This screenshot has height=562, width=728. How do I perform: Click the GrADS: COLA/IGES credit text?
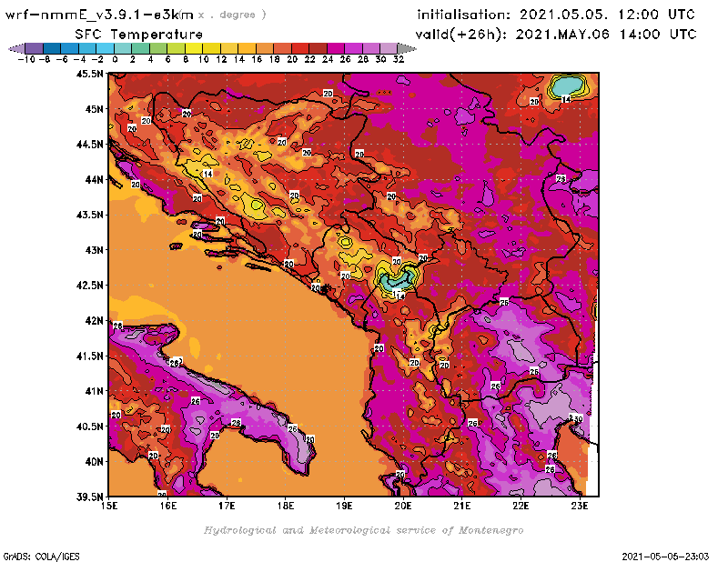pyautogui.click(x=42, y=557)
